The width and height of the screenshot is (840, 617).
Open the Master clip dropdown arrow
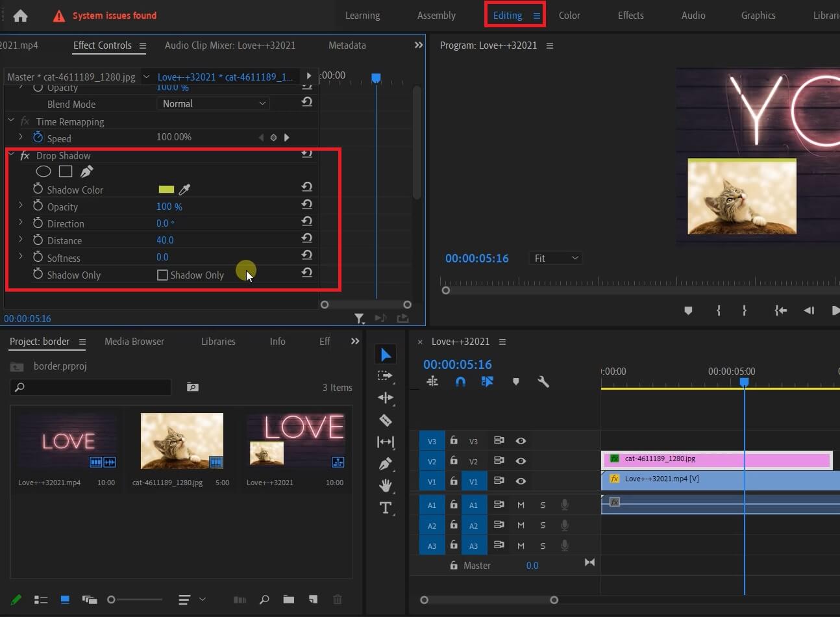(146, 77)
